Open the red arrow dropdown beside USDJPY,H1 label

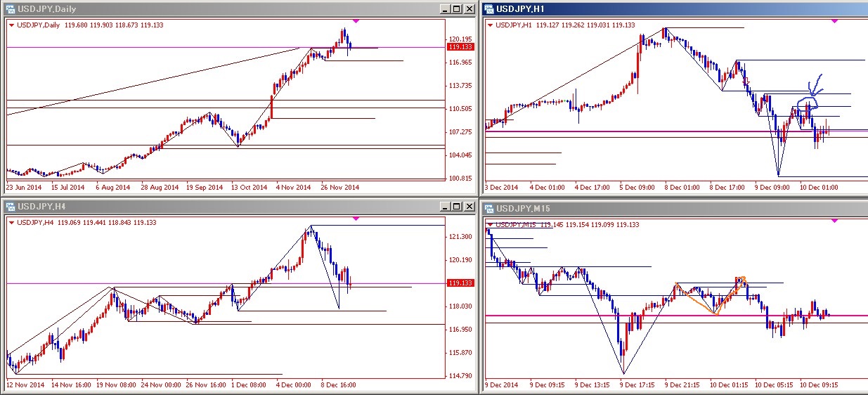[x=491, y=25]
